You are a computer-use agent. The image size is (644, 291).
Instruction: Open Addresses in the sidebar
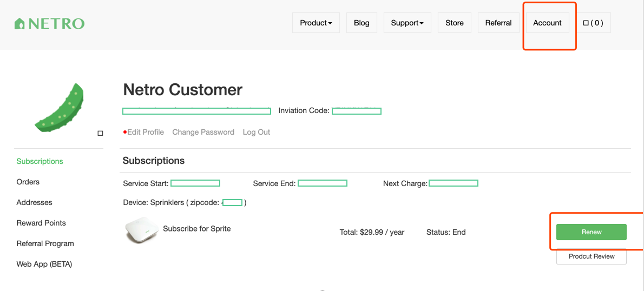(34, 202)
